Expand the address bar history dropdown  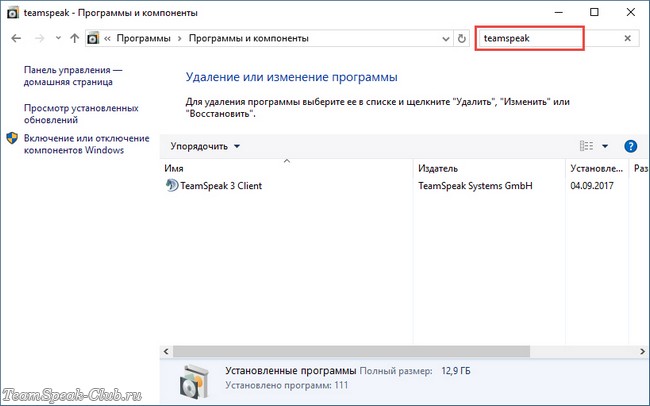pos(446,39)
